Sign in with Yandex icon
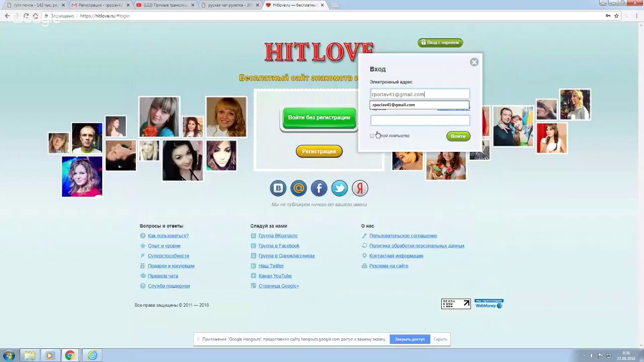The width and height of the screenshot is (644, 362). 360,189
